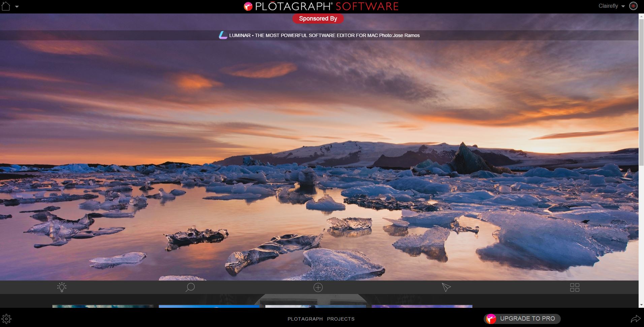Open the magnifying glass search icon

tap(190, 287)
